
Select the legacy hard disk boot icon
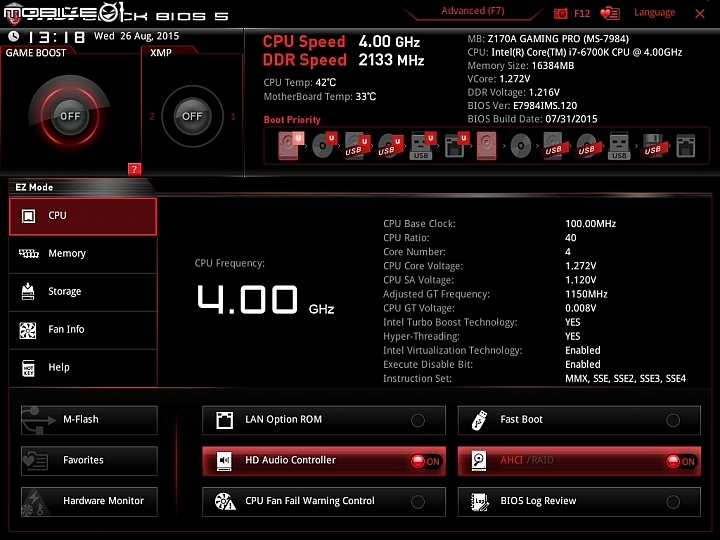coord(486,146)
